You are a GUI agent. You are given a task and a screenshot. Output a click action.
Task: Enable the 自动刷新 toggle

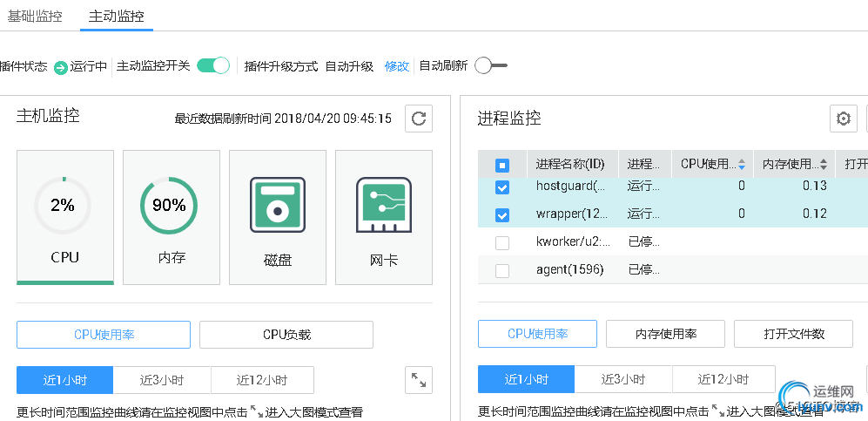[490, 66]
